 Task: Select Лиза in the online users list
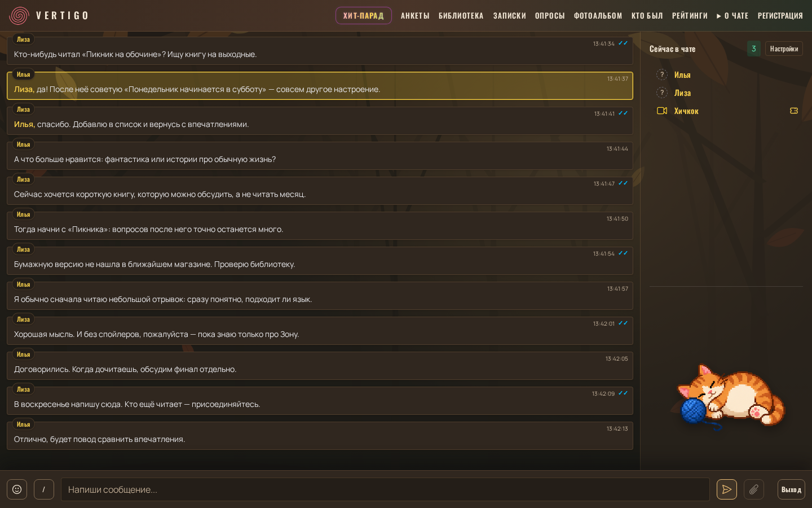[x=682, y=93]
